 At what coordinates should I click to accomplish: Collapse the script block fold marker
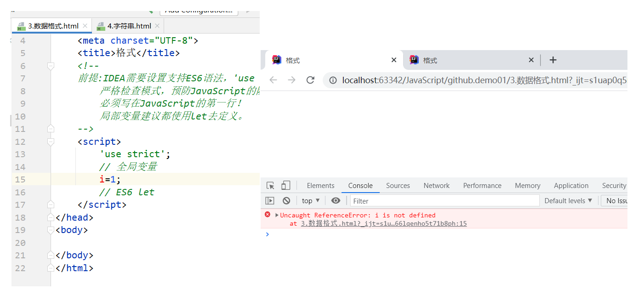(x=51, y=142)
